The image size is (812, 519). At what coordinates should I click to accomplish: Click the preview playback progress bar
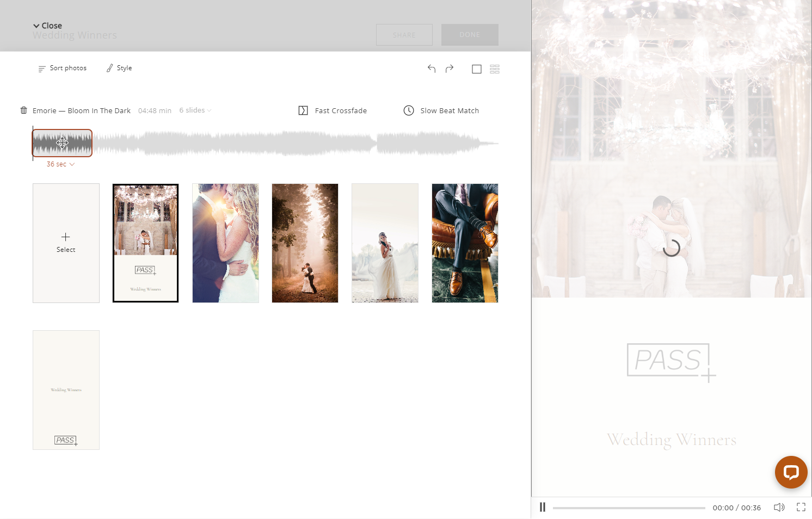[629, 508]
